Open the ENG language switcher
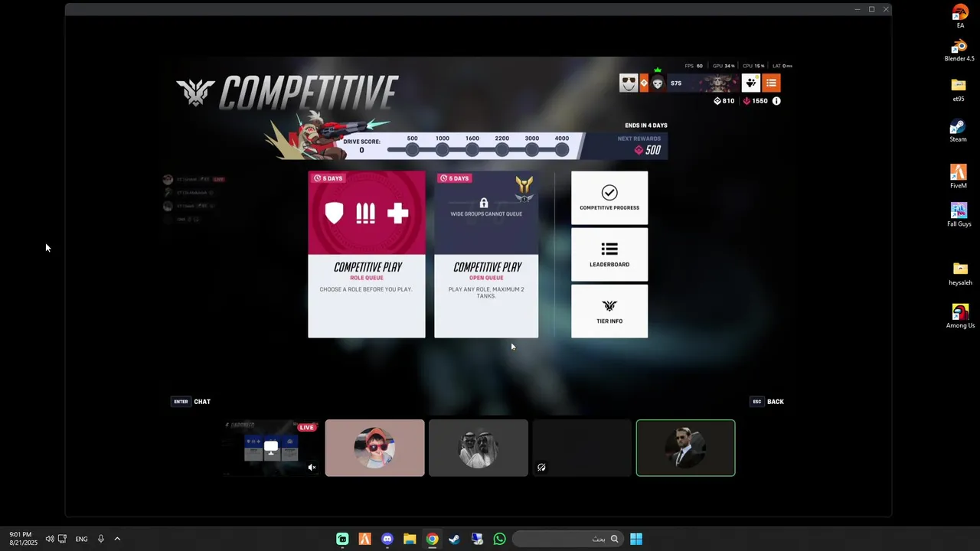The width and height of the screenshot is (980, 551). click(x=81, y=539)
